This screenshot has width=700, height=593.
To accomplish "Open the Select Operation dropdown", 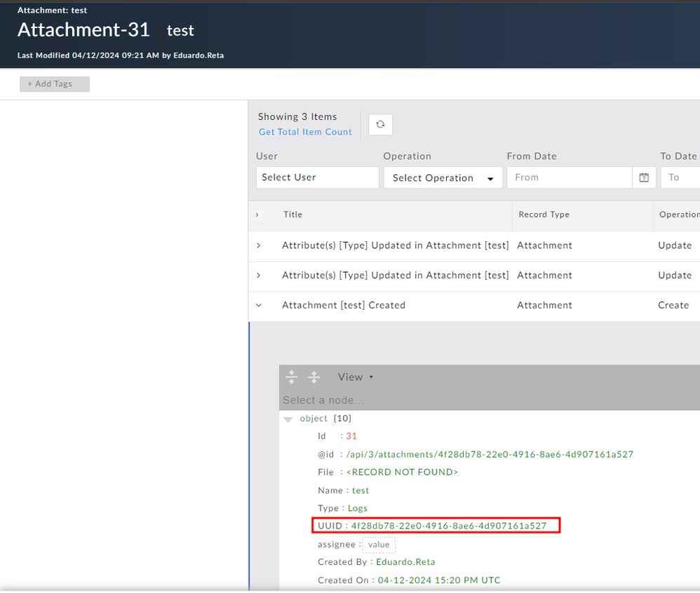I will click(443, 178).
